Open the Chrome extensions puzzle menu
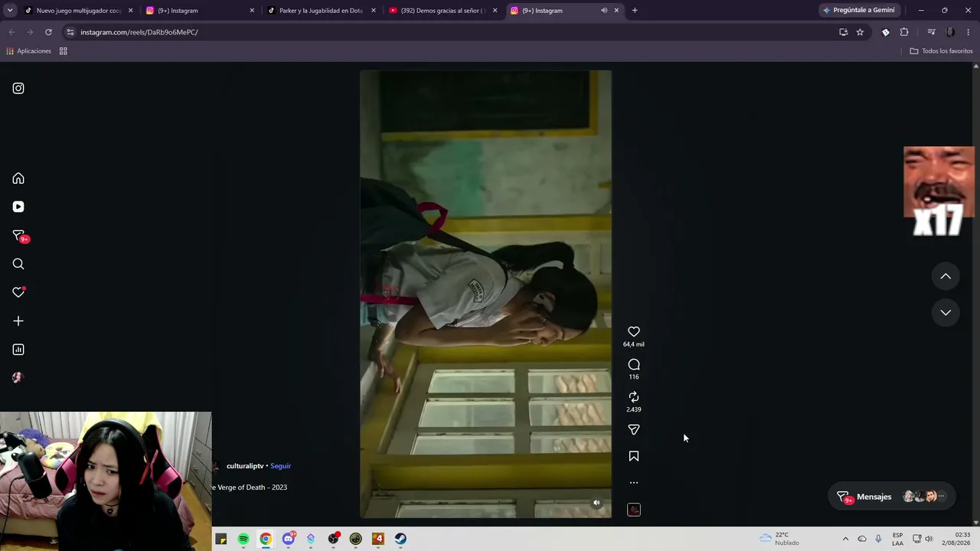This screenshot has width=980, height=551. click(904, 32)
